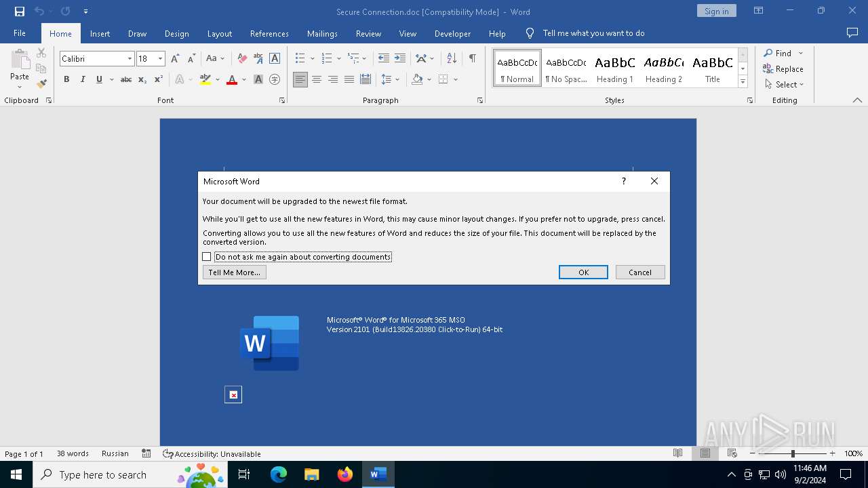The image size is (868, 488).
Task: Click the Tell Me More button
Action: tap(234, 272)
